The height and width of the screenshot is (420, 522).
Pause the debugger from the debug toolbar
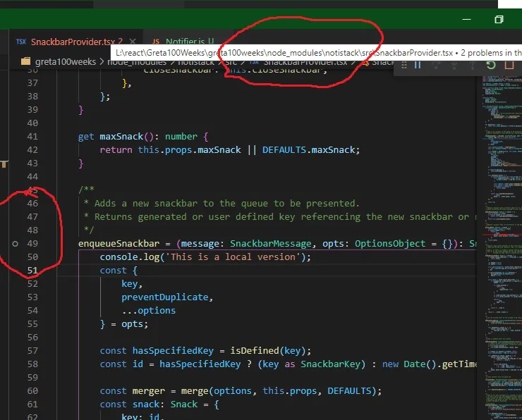coord(418,65)
